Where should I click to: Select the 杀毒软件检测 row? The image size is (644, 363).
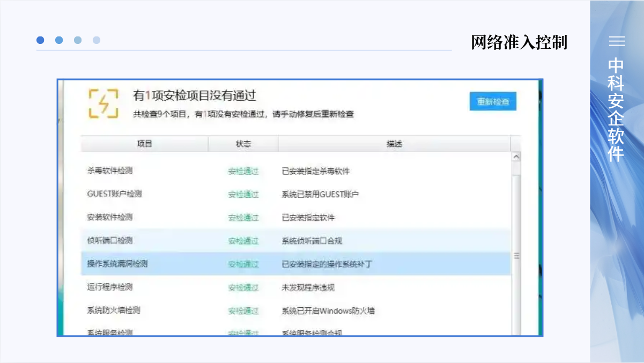pos(110,171)
